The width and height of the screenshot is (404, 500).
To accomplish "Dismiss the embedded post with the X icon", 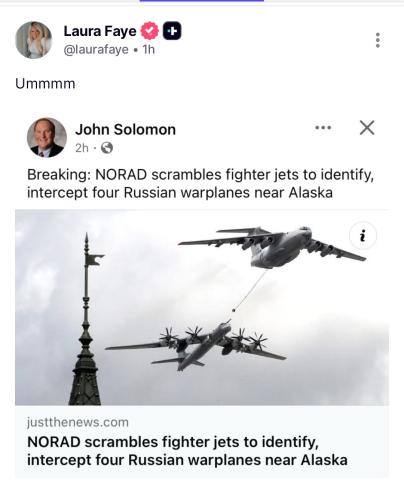I will 367,128.
